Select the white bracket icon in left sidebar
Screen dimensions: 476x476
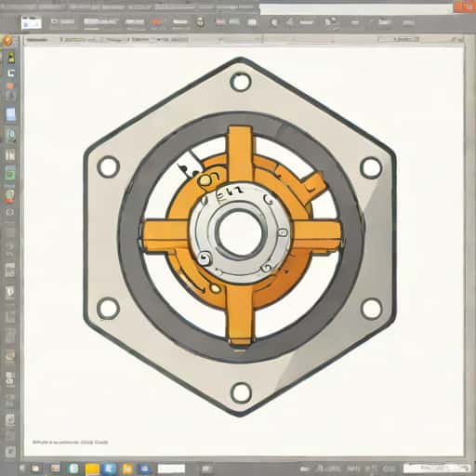(11, 73)
